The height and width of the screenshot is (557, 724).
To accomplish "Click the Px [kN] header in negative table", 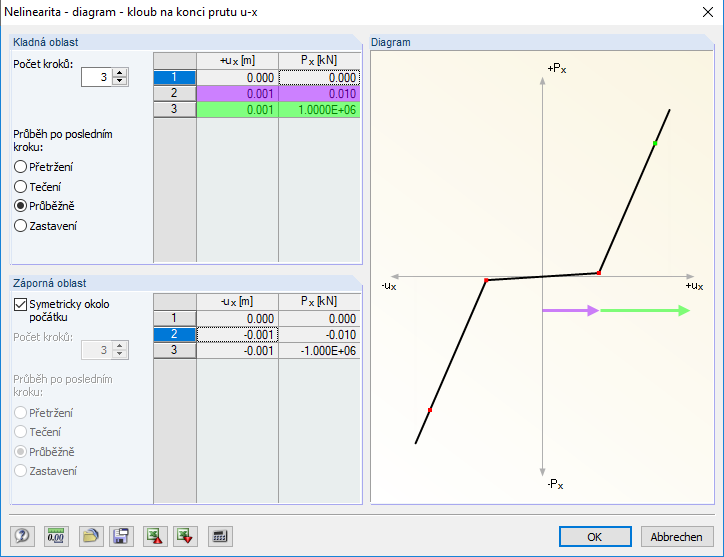I will pyautogui.click(x=319, y=302).
